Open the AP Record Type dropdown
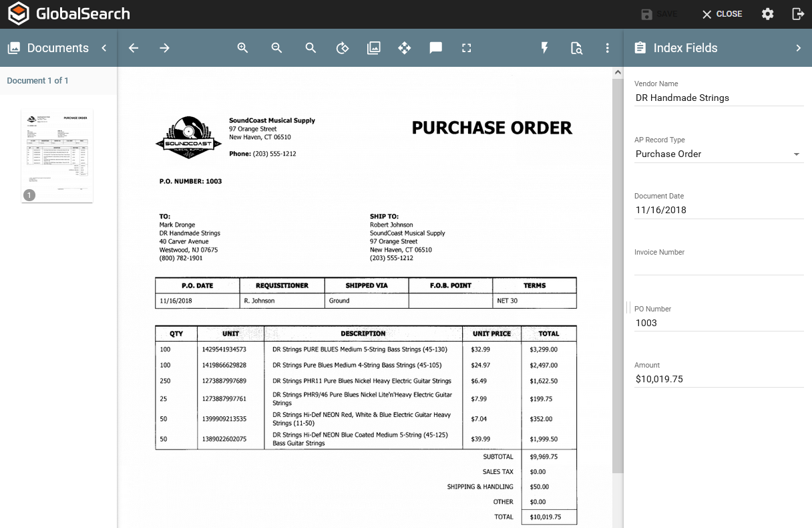 (x=718, y=154)
